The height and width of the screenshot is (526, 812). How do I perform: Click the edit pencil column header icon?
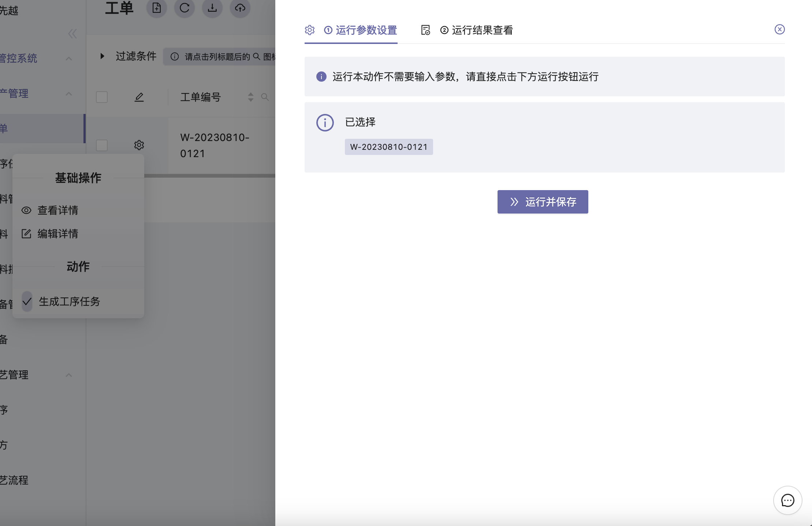coord(139,97)
